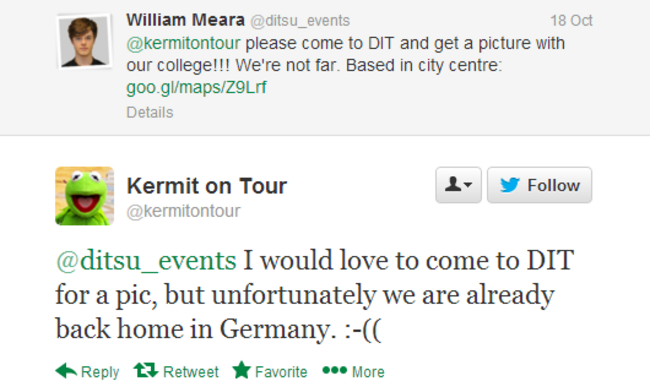
Task: Follow Kermit on Tour
Action: click(x=539, y=185)
